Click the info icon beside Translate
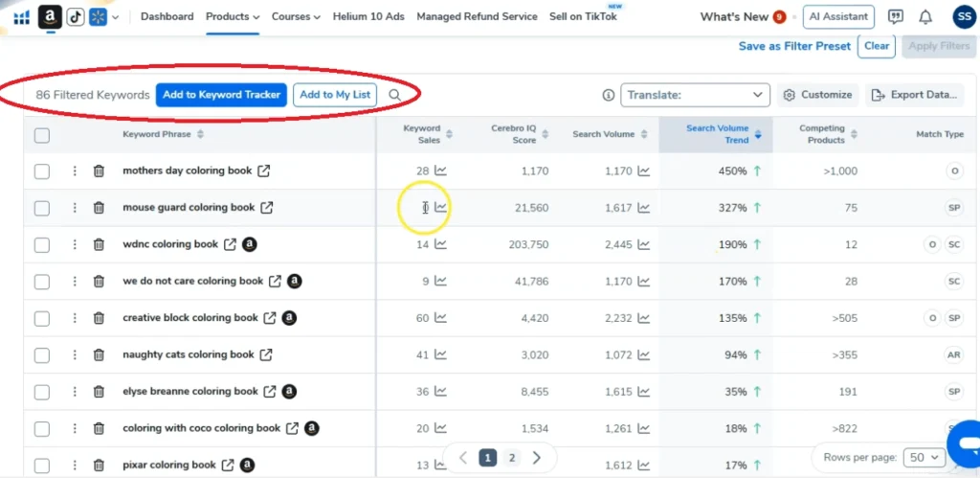Viewport: 980px width, 478px height. click(x=608, y=95)
